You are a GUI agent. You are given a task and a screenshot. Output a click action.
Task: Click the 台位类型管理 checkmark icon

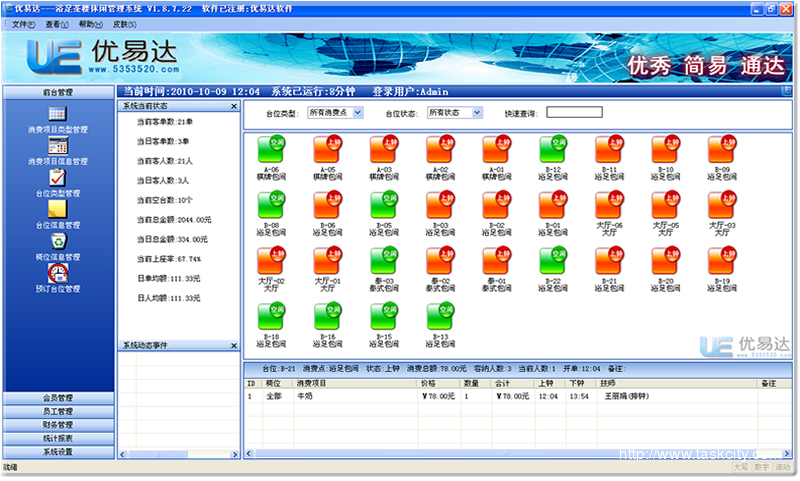click(x=57, y=176)
